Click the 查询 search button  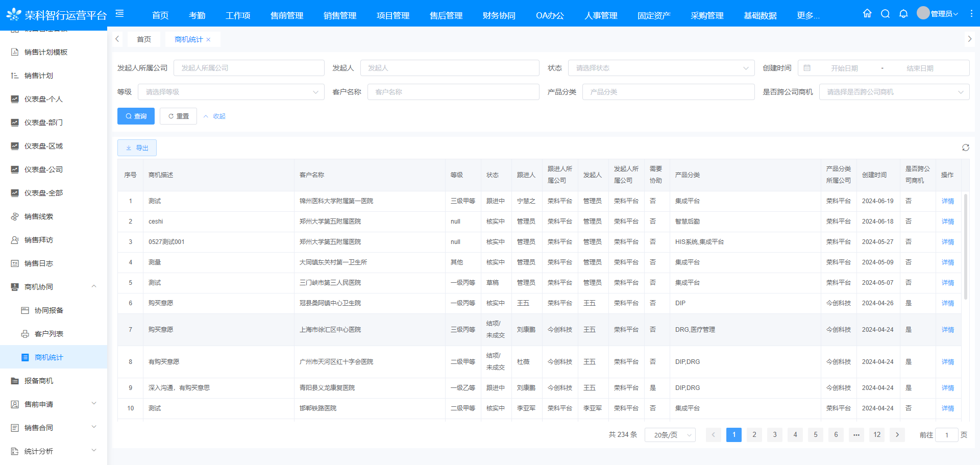[136, 116]
